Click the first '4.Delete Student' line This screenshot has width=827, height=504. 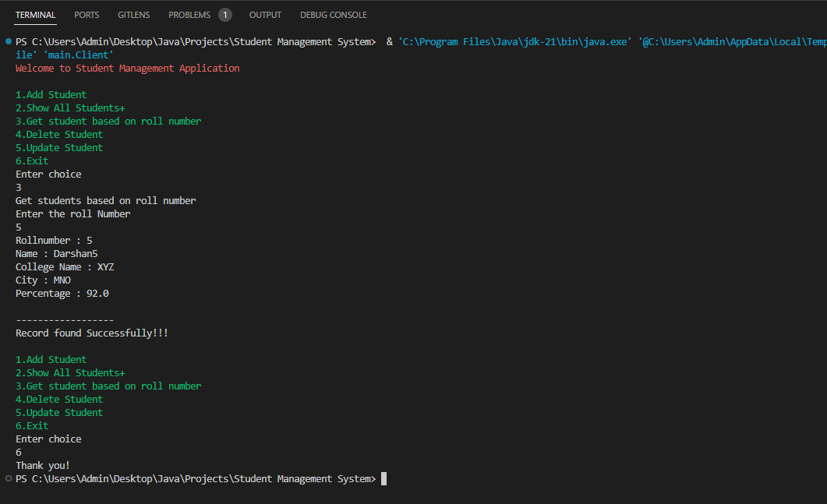[59, 135]
